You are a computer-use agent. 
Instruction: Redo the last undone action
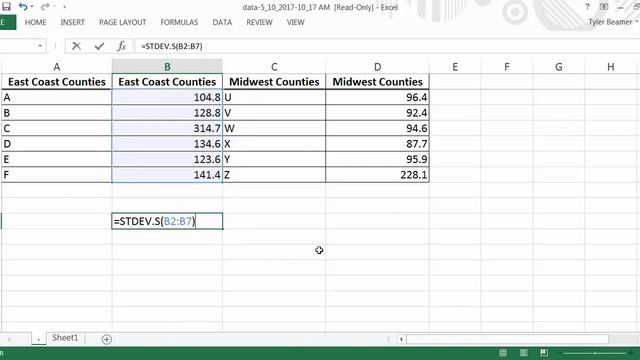point(45,7)
